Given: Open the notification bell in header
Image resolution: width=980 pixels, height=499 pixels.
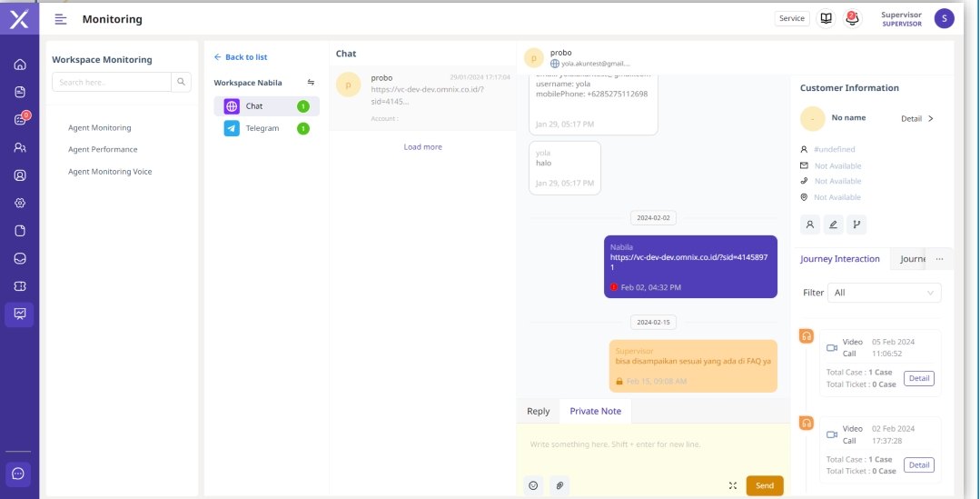Looking at the screenshot, I should 852,18.
